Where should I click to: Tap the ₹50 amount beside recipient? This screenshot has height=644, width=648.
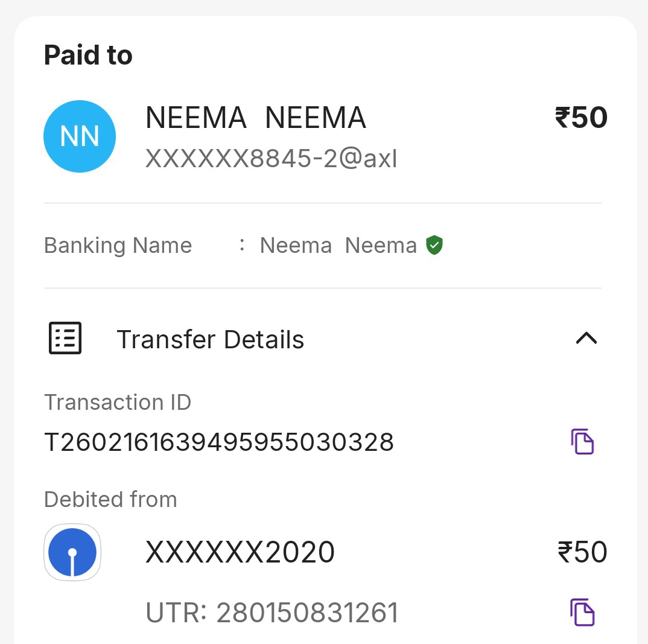tap(581, 118)
